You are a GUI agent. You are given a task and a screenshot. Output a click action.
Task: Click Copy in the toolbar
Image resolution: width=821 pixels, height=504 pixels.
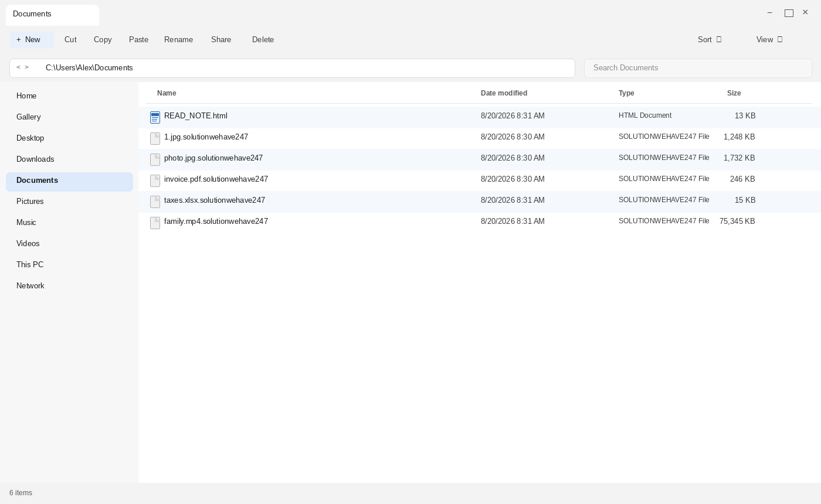point(103,40)
